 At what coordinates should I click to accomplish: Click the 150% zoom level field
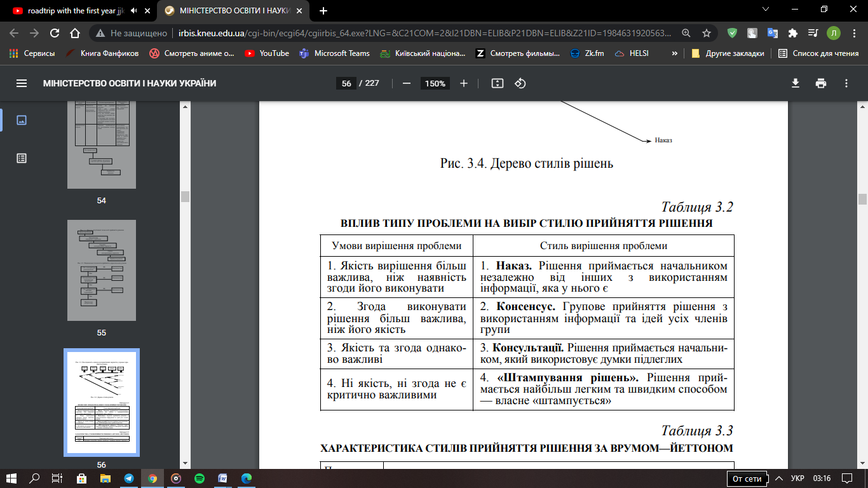pyautogui.click(x=435, y=83)
